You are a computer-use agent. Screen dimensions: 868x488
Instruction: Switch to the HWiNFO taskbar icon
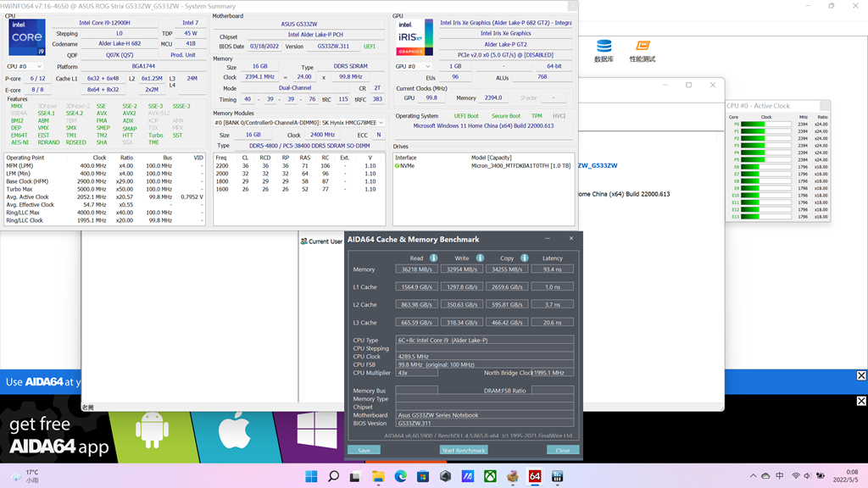tap(557, 476)
